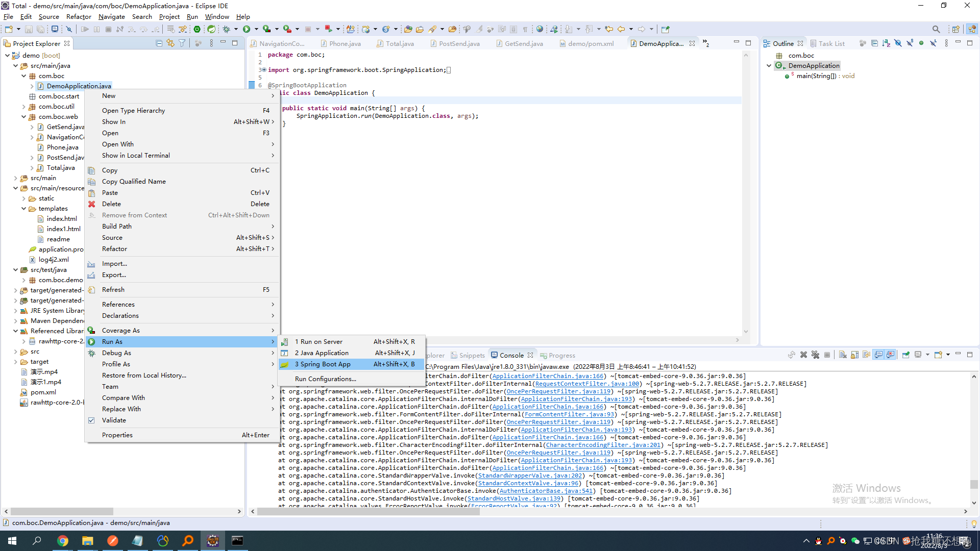
Task: Toggle Link with Editor in Project Explorer
Action: click(170, 43)
